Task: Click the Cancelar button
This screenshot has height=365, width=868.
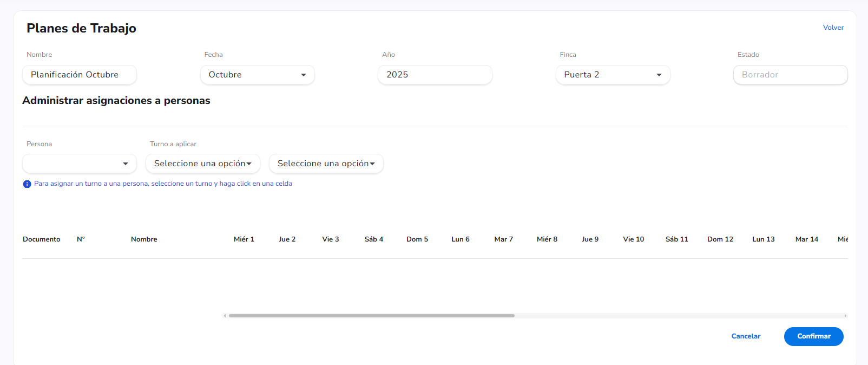Action: click(746, 336)
